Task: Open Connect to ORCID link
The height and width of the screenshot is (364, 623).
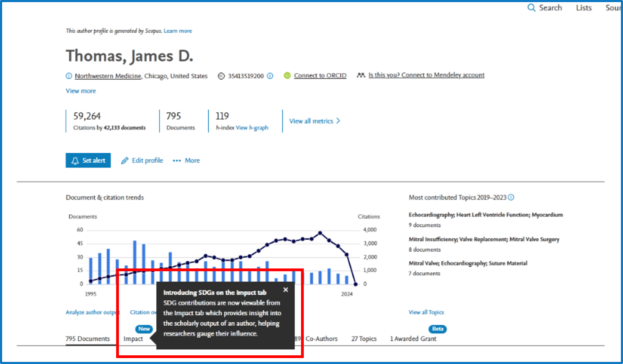Action: 320,75
